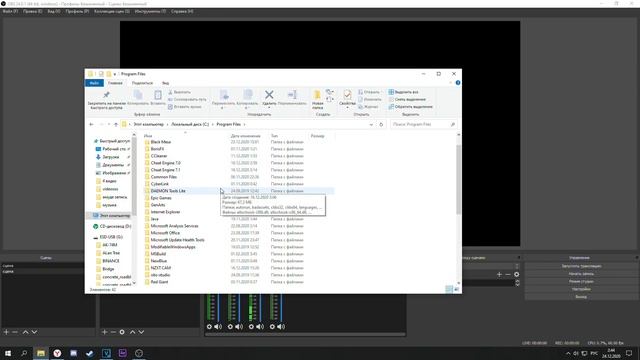
Task: Open transition properties gear in OBS Scene Transitions
Action: (516, 274)
